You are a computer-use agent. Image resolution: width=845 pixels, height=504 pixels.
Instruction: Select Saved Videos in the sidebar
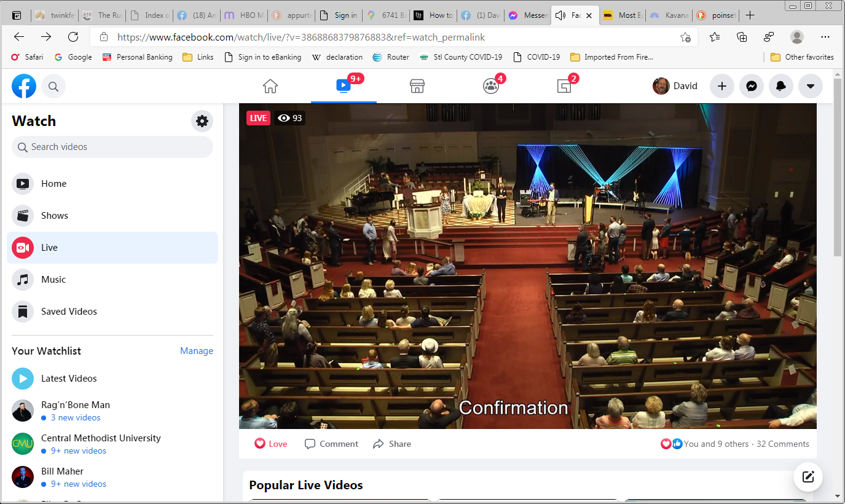click(69, 312)
